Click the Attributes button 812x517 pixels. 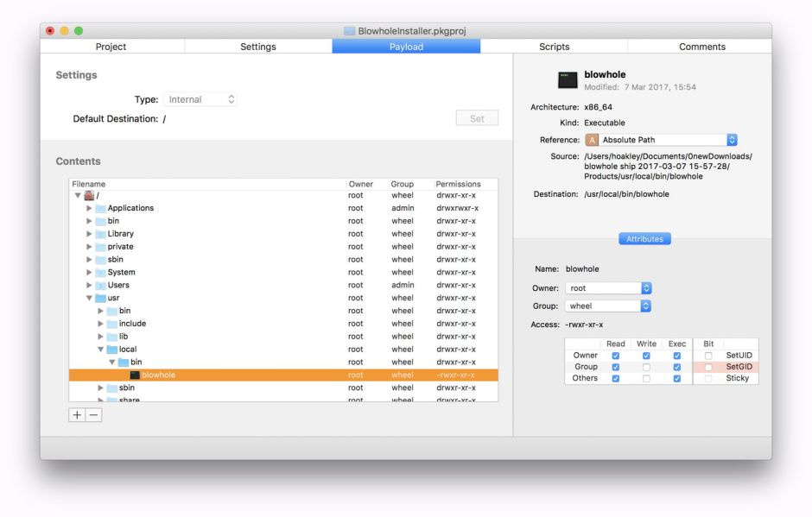(644, 239)
